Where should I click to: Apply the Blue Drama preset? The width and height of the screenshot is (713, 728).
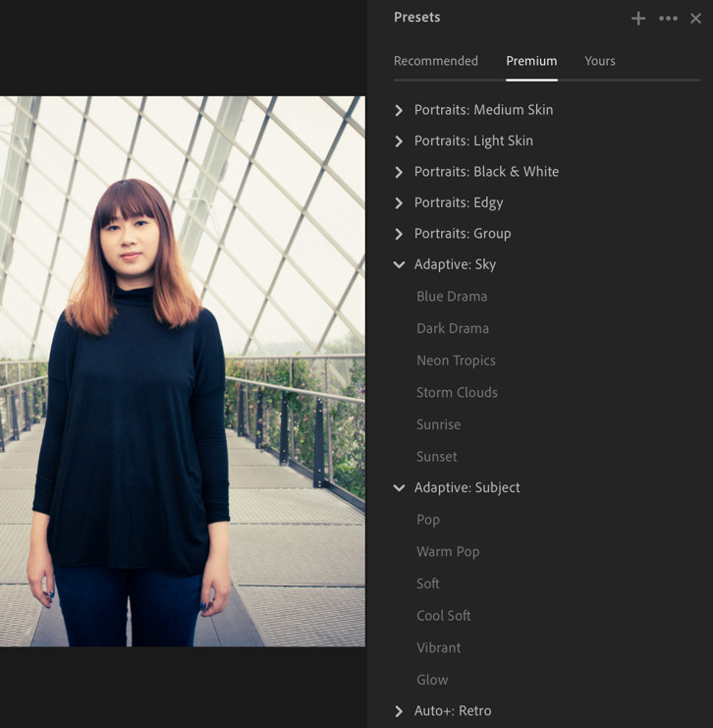pos(452,297)
